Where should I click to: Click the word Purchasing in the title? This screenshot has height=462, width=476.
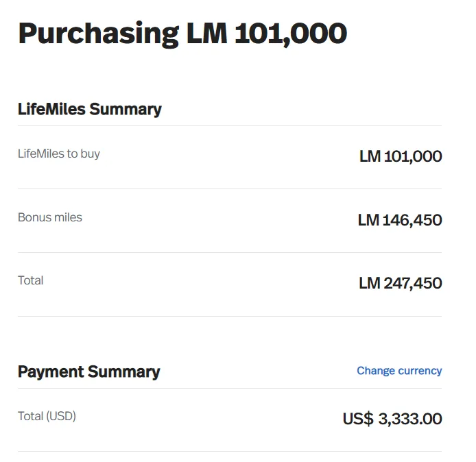98,33
